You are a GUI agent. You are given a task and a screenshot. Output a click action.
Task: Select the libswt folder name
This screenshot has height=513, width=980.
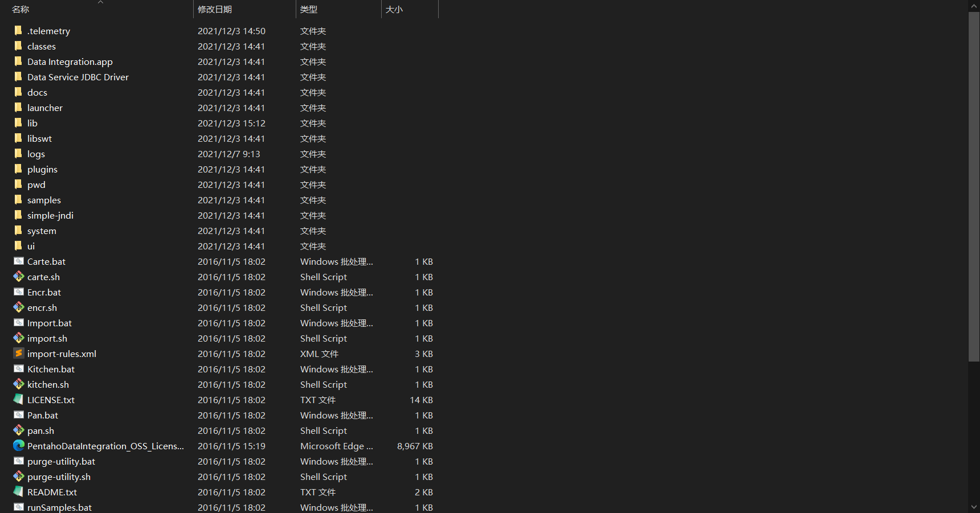point(39,138)
